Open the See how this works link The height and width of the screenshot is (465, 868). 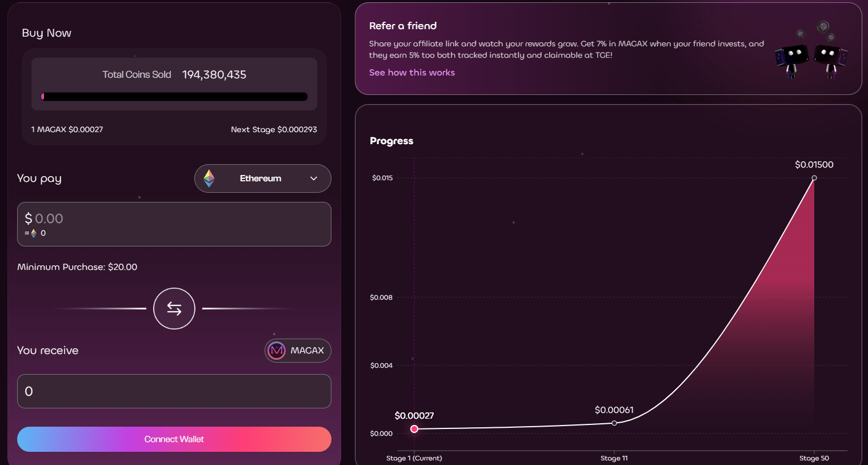click(x=411, y=73)
